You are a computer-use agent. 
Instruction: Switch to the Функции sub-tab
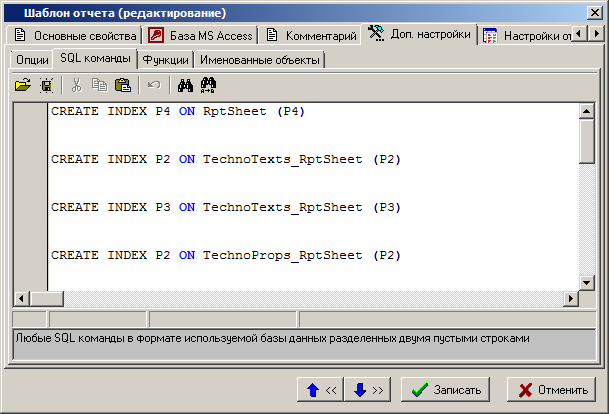(x=164, y=60)
